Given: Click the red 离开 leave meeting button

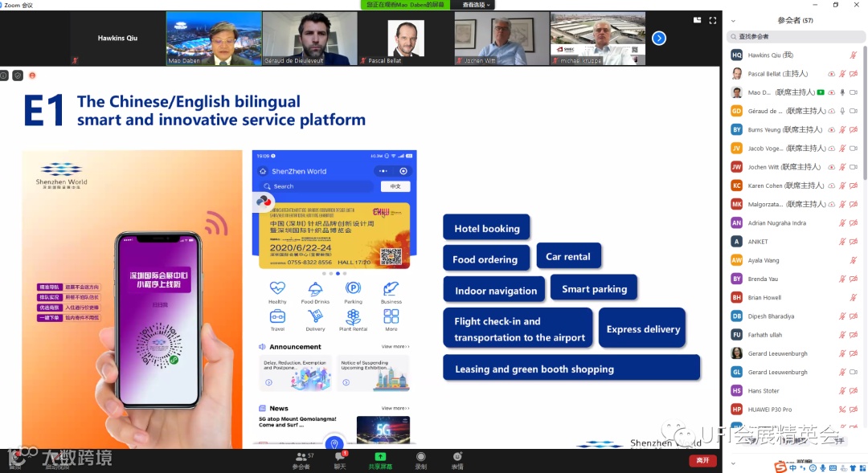Looking at the screenshot, I should [702, 460].
